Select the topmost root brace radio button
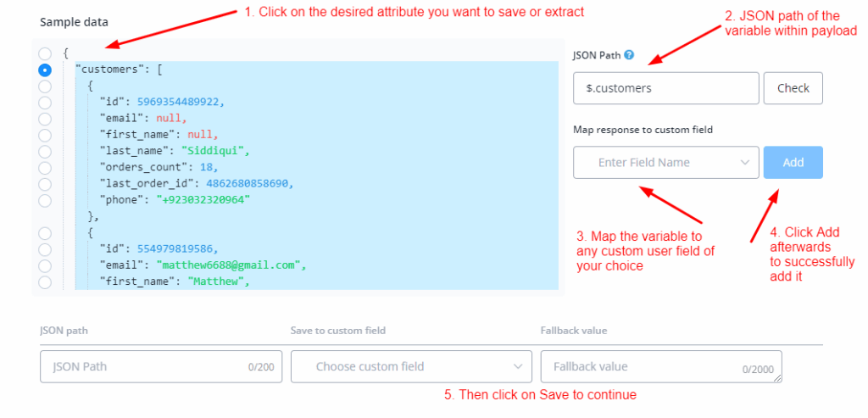 click(45, 53)
